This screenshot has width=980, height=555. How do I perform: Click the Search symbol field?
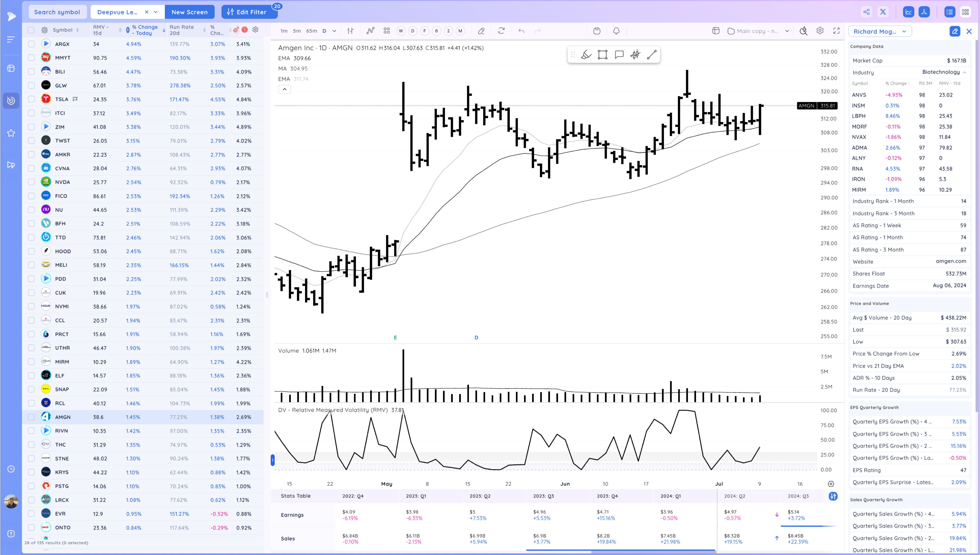[57, 12]
